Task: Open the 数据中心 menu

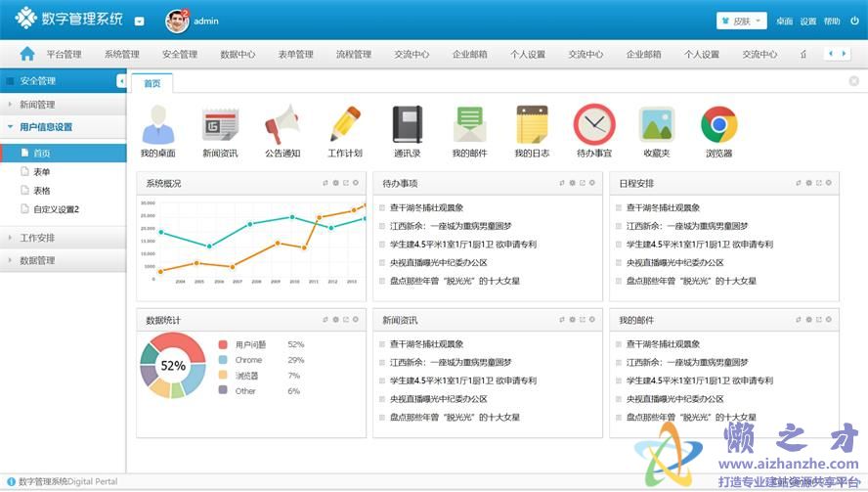Action: click(239, 55)
